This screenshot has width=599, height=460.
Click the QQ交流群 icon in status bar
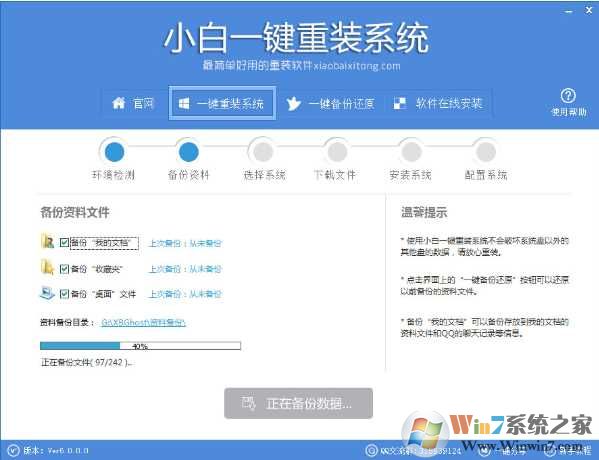(371, 451)
